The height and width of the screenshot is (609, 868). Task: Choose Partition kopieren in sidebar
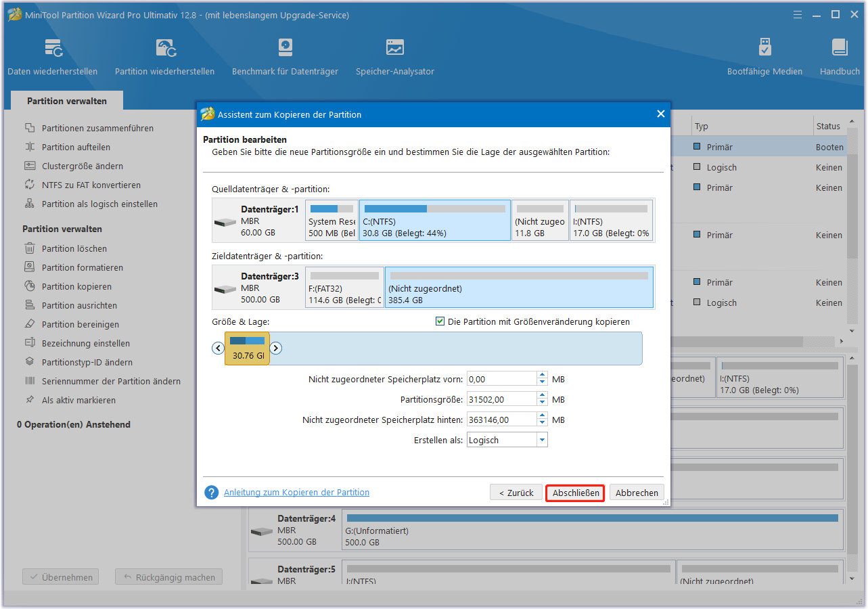[x=76, y=286]
